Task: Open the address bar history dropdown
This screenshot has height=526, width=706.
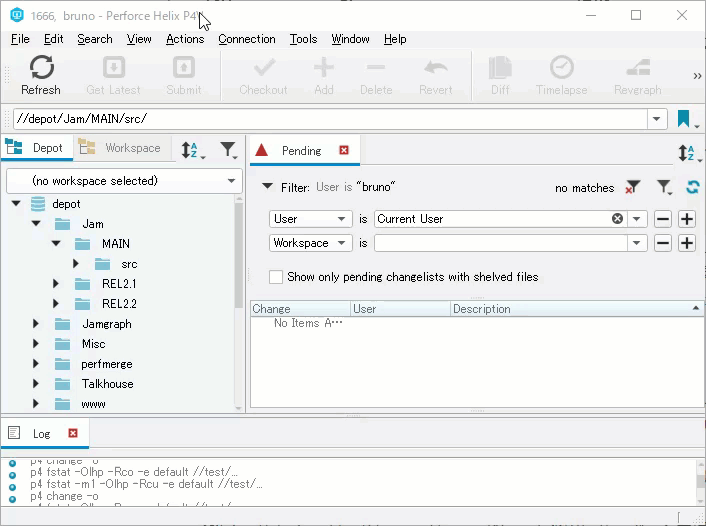Action: pyautogui.click(x=656, y=119)
